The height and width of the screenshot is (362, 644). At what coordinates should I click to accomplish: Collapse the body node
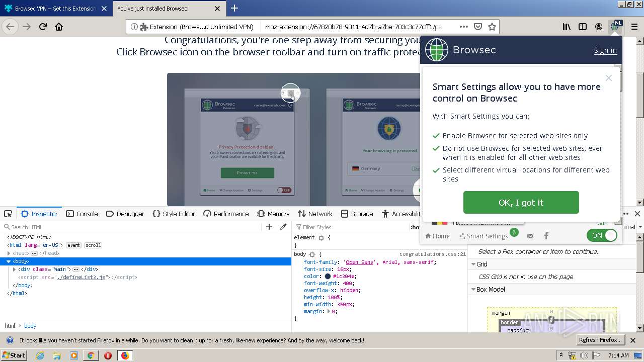(x=9, y=261)
